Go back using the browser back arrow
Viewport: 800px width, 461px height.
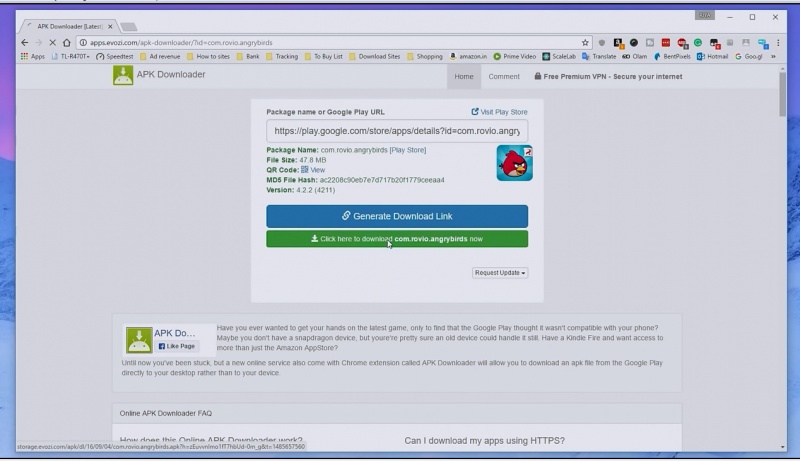(x=24, y=43)
